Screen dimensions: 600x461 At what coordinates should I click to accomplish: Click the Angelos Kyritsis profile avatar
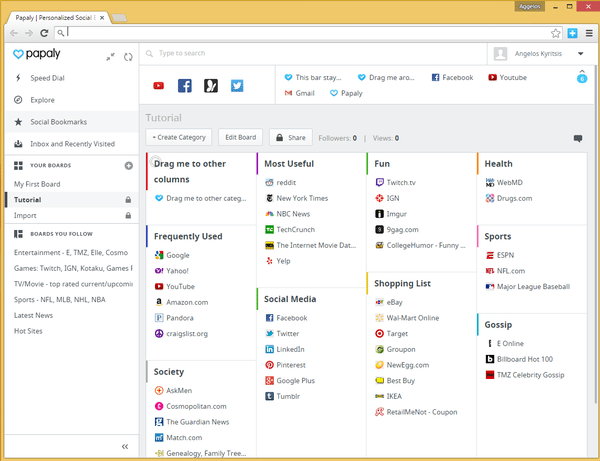[500, 54]
